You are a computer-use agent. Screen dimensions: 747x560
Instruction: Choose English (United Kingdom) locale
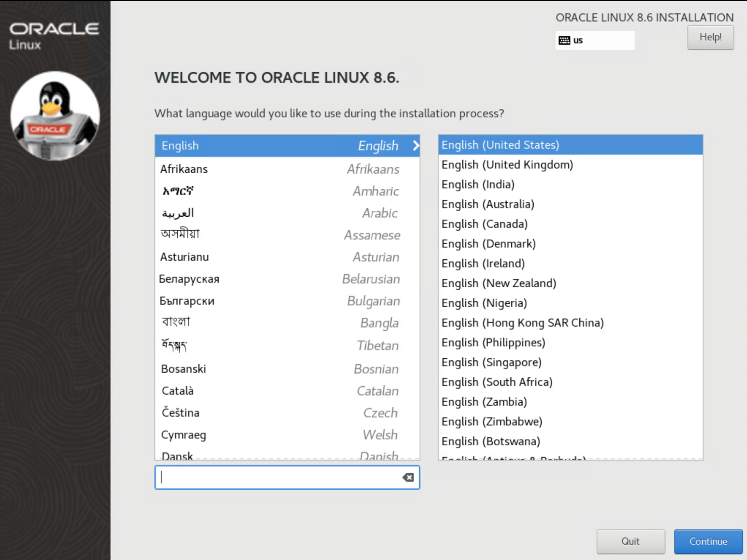pyautogui.click(x=571, y=165)
